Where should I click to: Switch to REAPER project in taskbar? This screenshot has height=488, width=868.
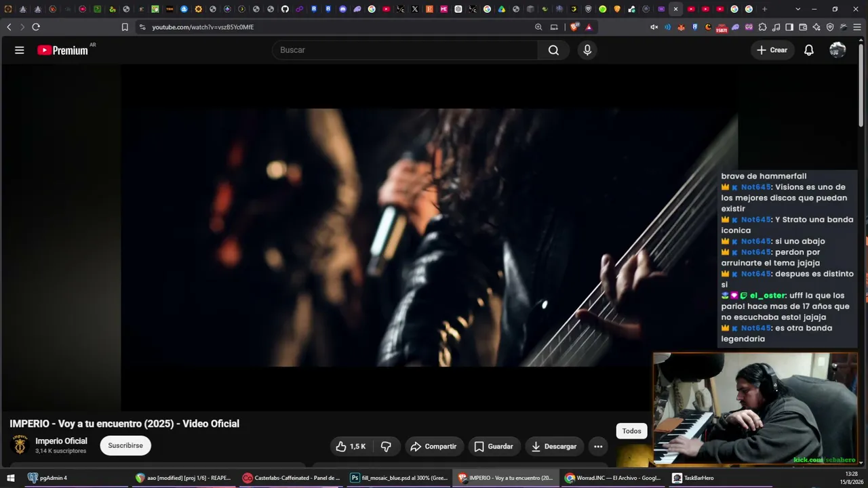(184, 478)
